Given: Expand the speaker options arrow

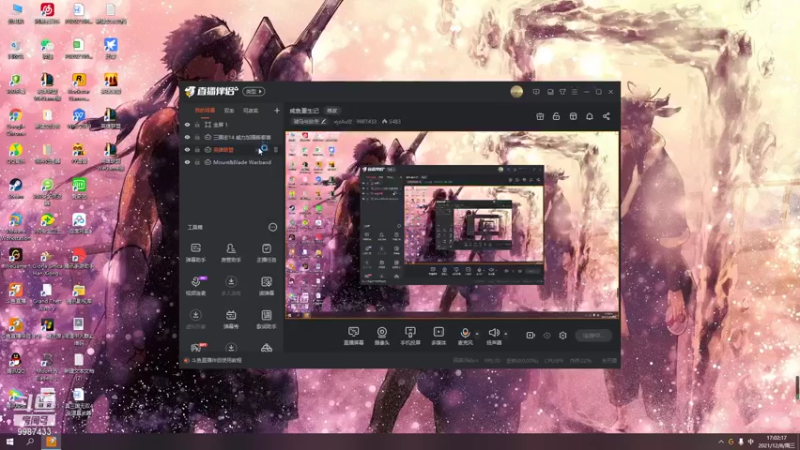Looking at the screenshot, I should click(506, 335).
